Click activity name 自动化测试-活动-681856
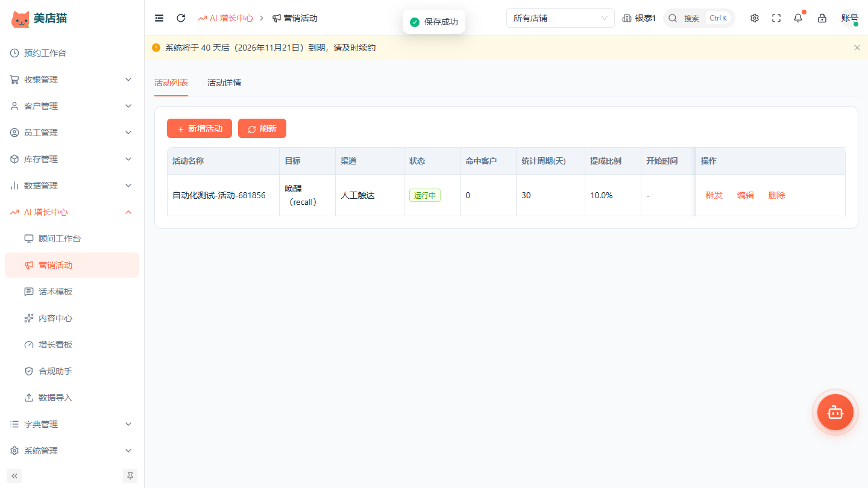Viewport: 868px width, 488px height. point(219,195)
